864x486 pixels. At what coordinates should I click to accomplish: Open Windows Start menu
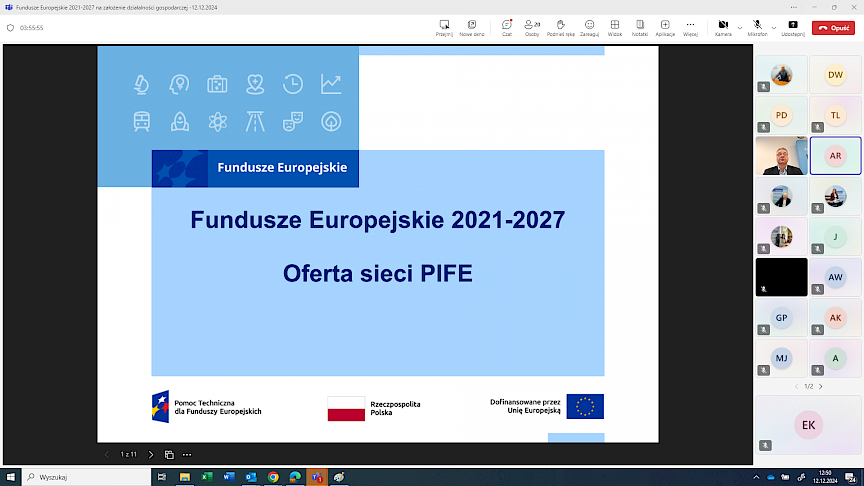click(x=10, y=477)
